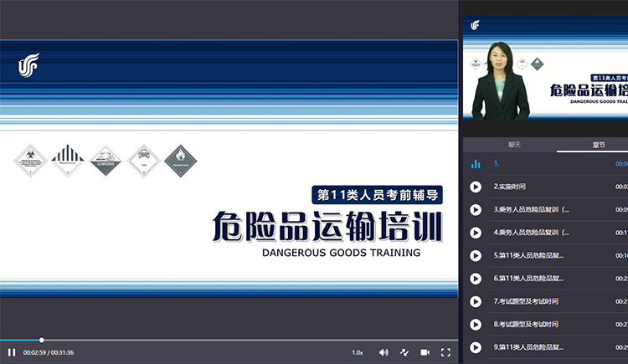Image resolution: width=628 pixels, height=364 pixels.
Task: Open the 1.0x playback speed menu
Action: click(357, 352)
